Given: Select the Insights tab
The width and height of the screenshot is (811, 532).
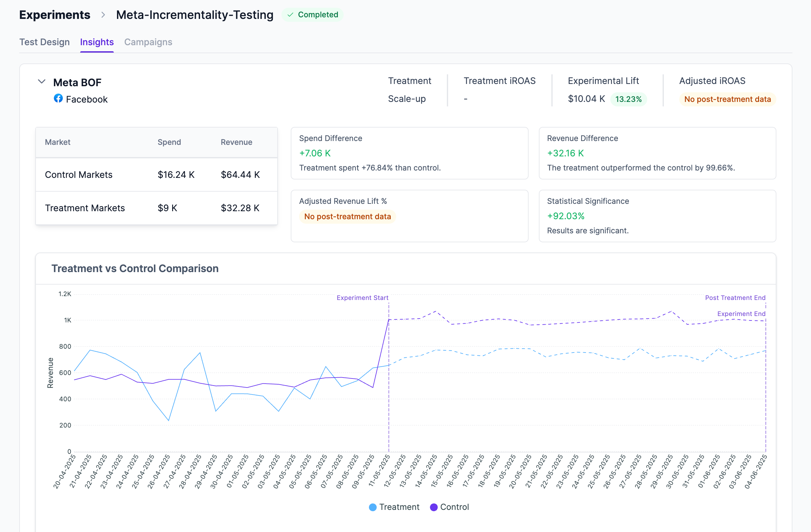Looking at the screenshot, I should click(x=97, y=42).
